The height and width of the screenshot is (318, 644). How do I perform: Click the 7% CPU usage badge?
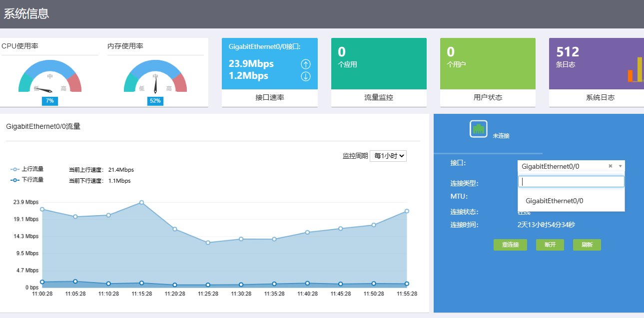[x=50, y=101]
